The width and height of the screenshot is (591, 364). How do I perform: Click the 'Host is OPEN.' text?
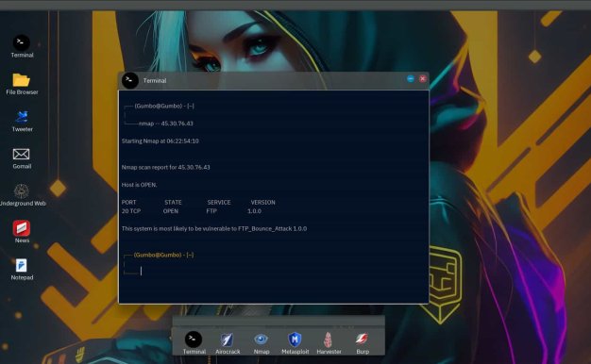tap(139, 185)
